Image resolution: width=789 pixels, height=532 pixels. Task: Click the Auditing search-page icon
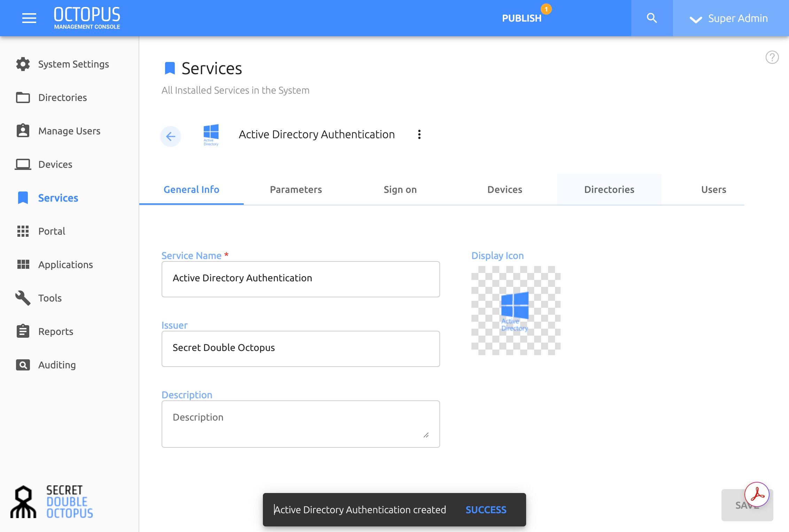tap(23, 365)
